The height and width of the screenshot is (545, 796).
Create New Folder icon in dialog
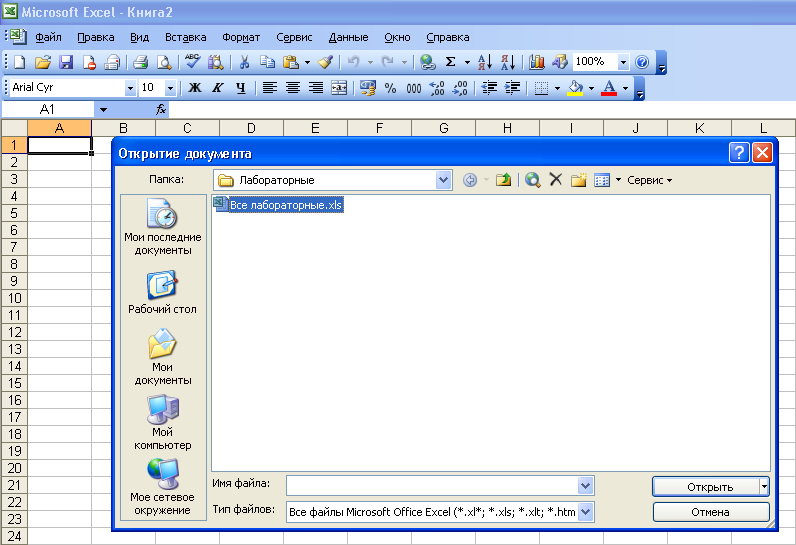[578, 180]
